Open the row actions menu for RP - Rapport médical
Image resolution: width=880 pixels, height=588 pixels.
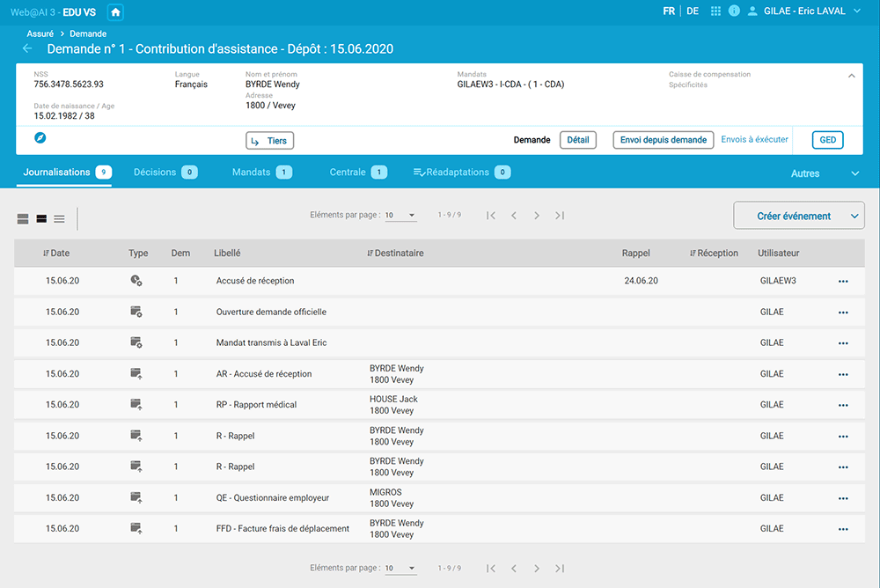pos(843,404)
